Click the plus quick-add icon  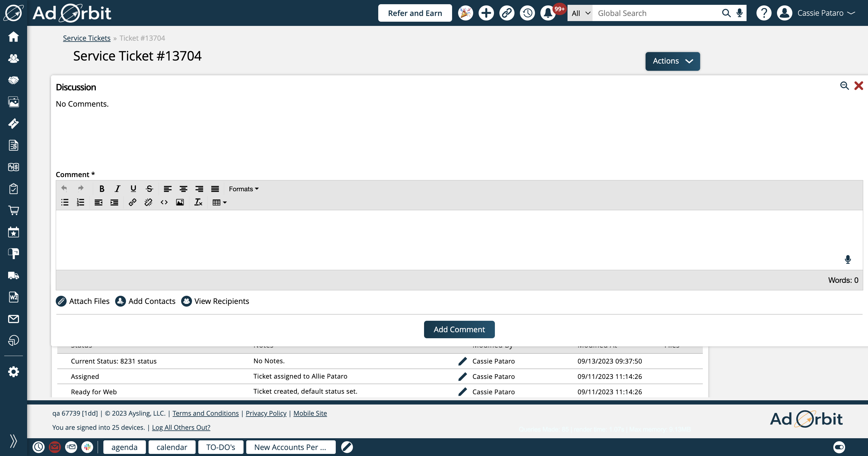point(486,13)
